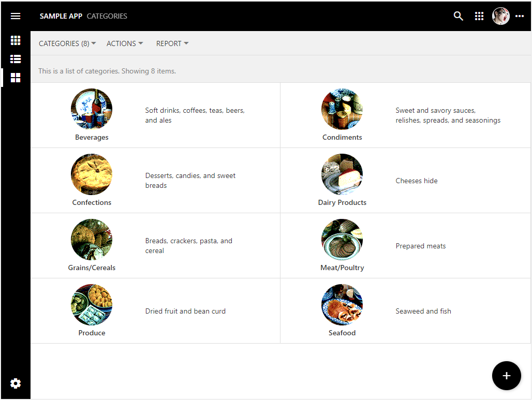This screenshot has height=400, width=532.
Task: Open the Meat/Poultry category image
Action: pos(342,239)
